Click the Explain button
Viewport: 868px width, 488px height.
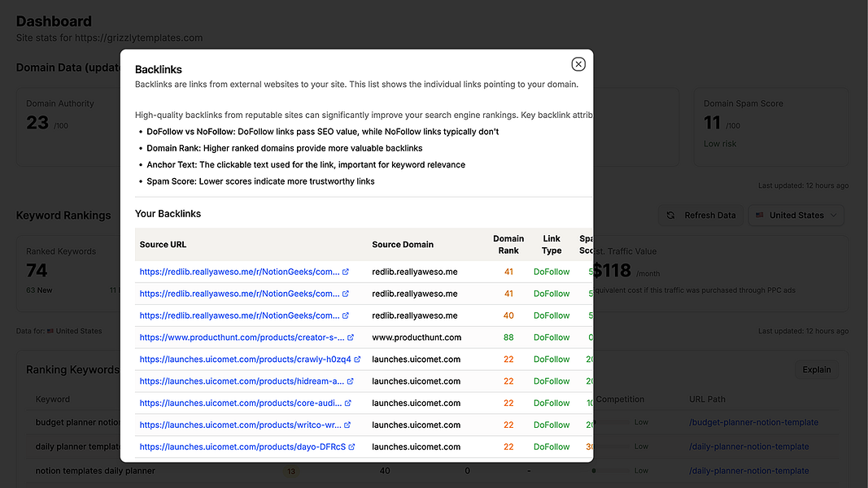coord(816,370)
